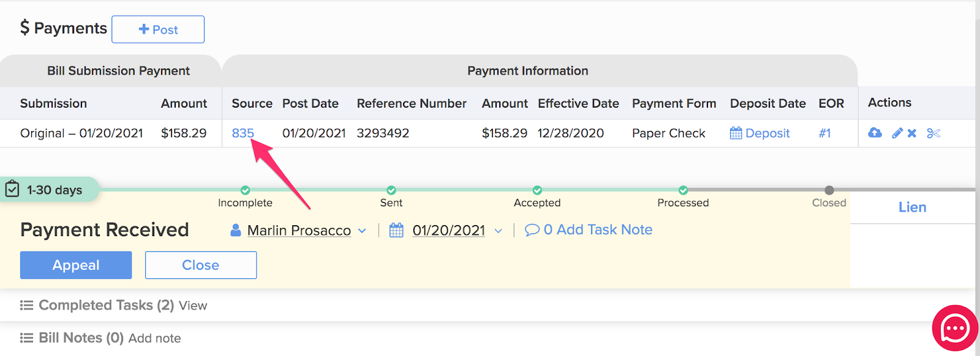This screenshot has width=980, height=356.
Task: View the Completed Tasks (2) list
Action: pyautogui.click(x=193, y=305)
